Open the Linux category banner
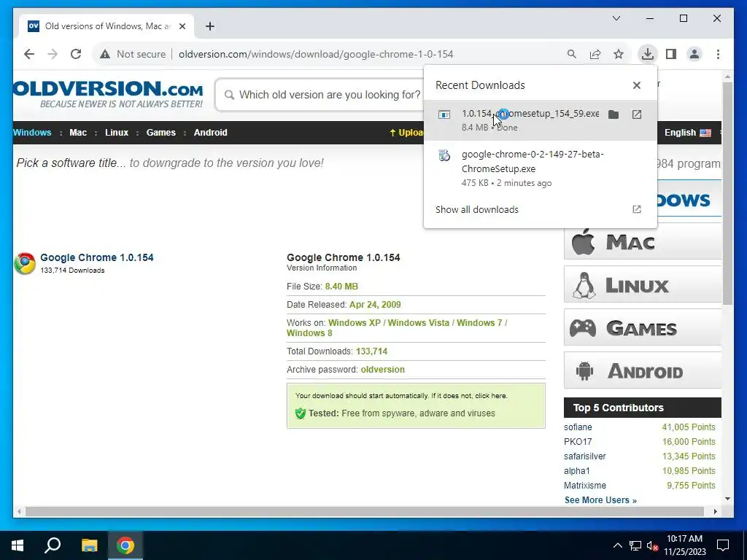The width and height of the screenshot is (747, 560). [x=643, y=285]
